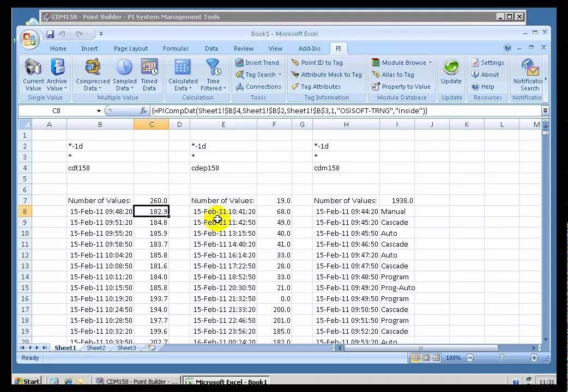The width and height of the screenshot is (568, 392).
Task: Click the fx Insert Function button
Action: (x=143, y=111)
